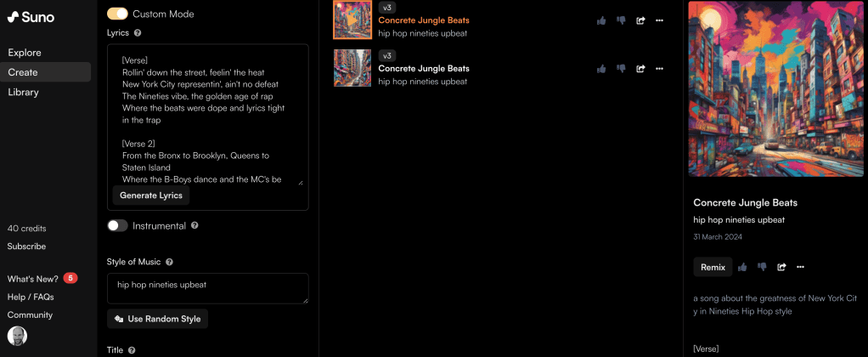This screenshot has width=868, height=357.
Task: Click the Style of Music text field
Action: click(207, 288)
